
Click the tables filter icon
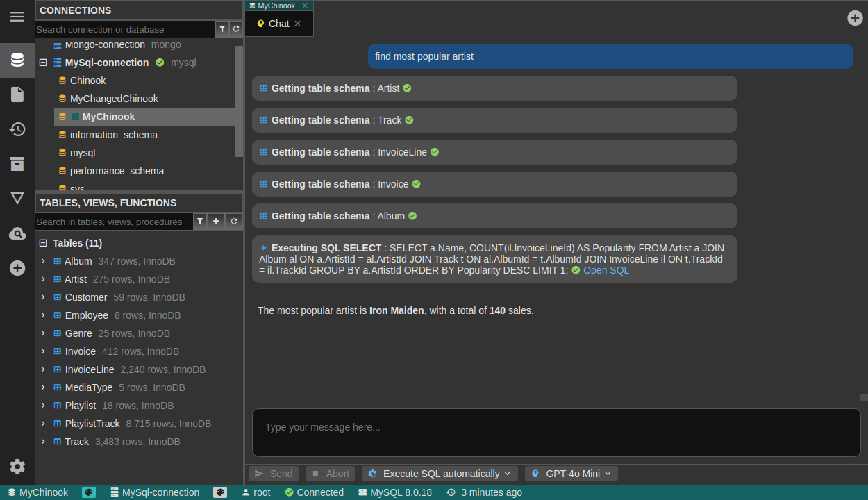200,221
